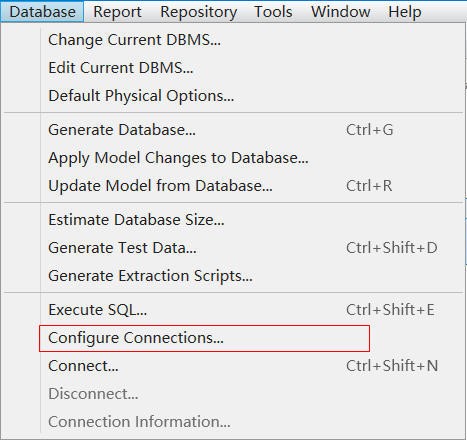
Task: Click Connection Information menu entry
Action: [x=233, y=422]
